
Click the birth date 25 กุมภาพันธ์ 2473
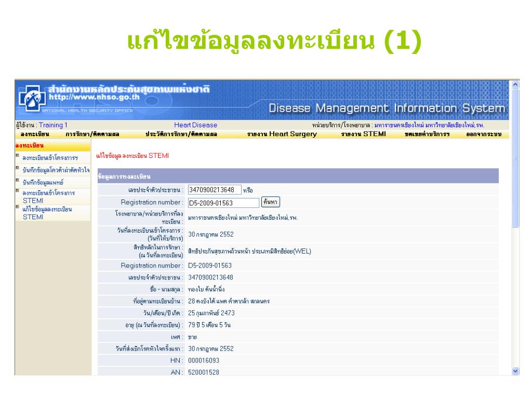211,313
